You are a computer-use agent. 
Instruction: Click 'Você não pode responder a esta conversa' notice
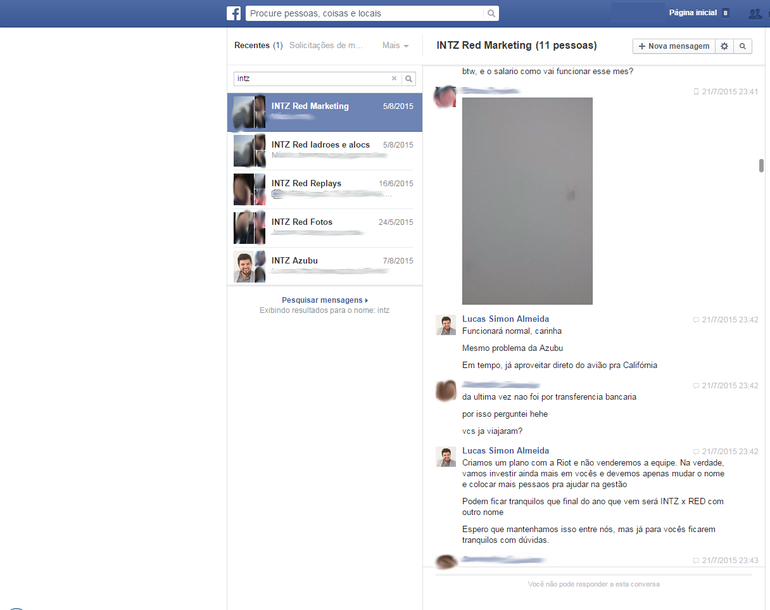tap(594, 584)
